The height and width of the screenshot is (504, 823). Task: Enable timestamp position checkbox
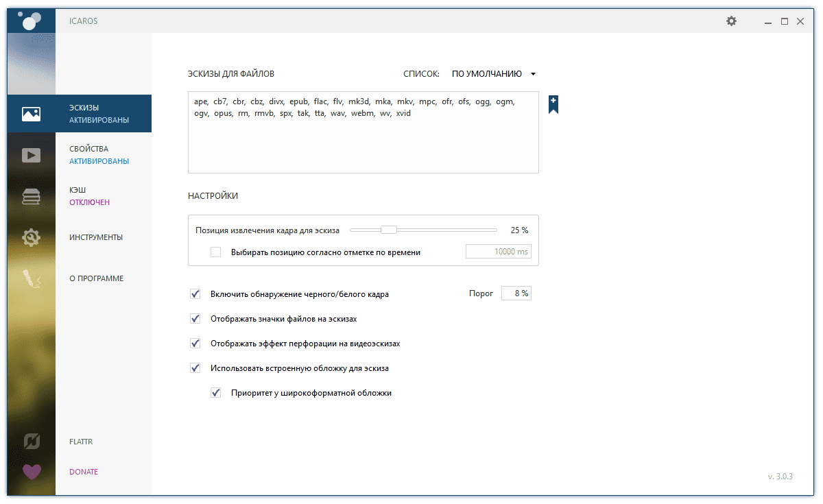[x=216, y=252]
